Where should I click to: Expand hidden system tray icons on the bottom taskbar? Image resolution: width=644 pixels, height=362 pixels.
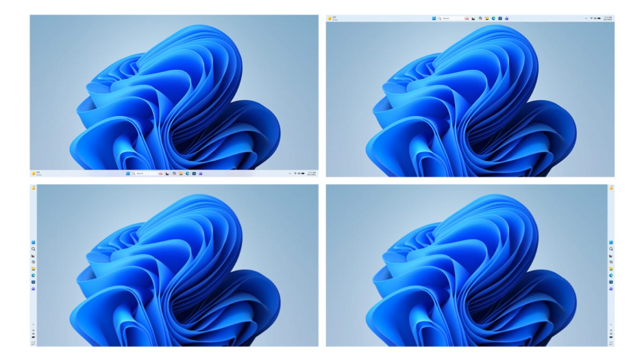290,173
